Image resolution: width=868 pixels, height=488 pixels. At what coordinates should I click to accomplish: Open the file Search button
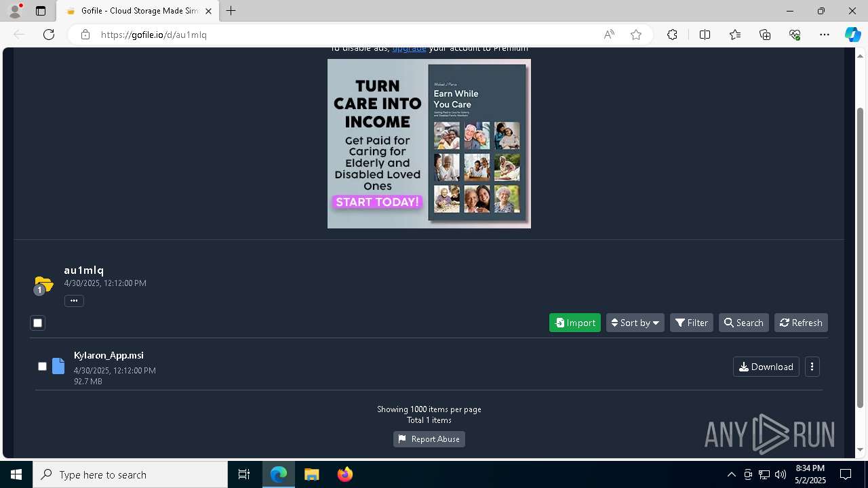point(744,323)
